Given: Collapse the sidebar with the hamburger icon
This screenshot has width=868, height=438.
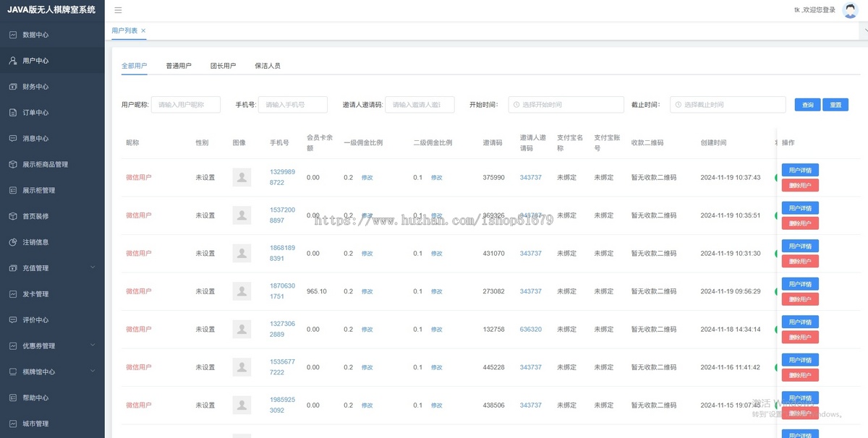Looking at the screenshot, I should [118, 10].
